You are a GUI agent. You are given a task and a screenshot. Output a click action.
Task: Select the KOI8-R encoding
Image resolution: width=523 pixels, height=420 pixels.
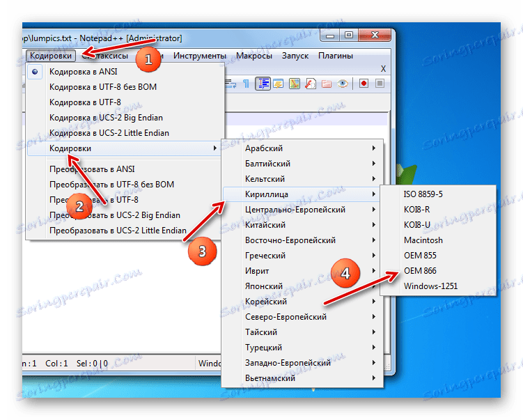438,210
